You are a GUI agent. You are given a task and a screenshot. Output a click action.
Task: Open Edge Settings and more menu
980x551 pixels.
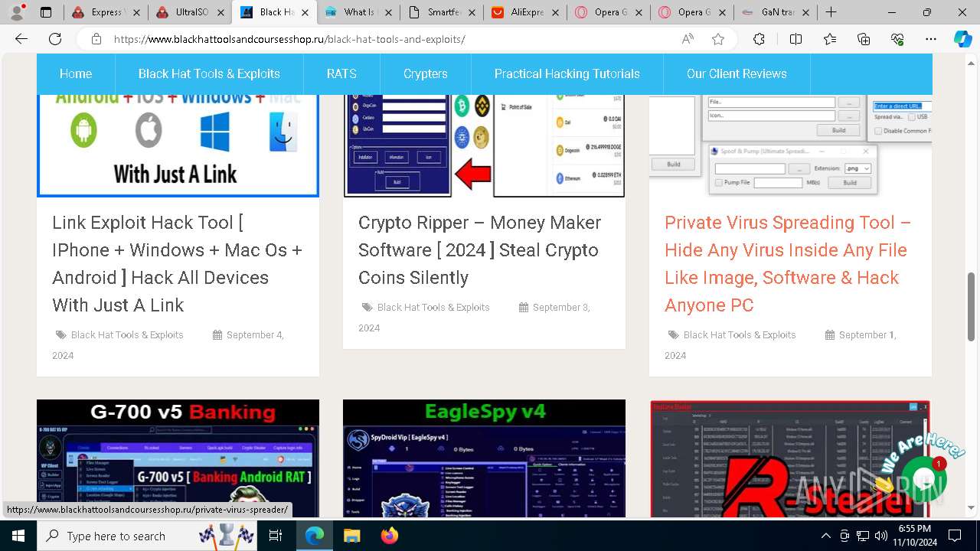(931, 39)
